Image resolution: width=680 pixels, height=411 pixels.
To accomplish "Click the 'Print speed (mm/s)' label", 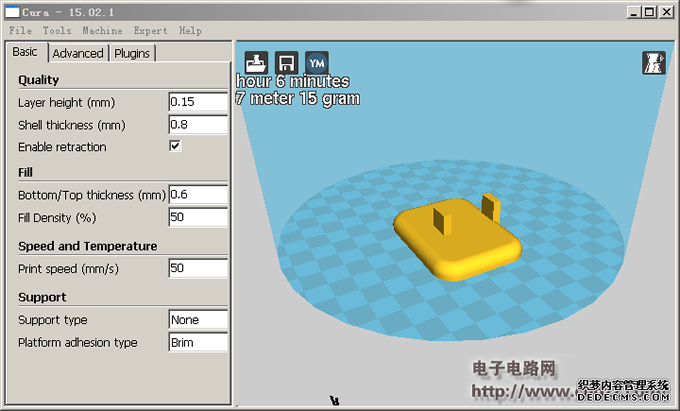I will click(68, 269).
